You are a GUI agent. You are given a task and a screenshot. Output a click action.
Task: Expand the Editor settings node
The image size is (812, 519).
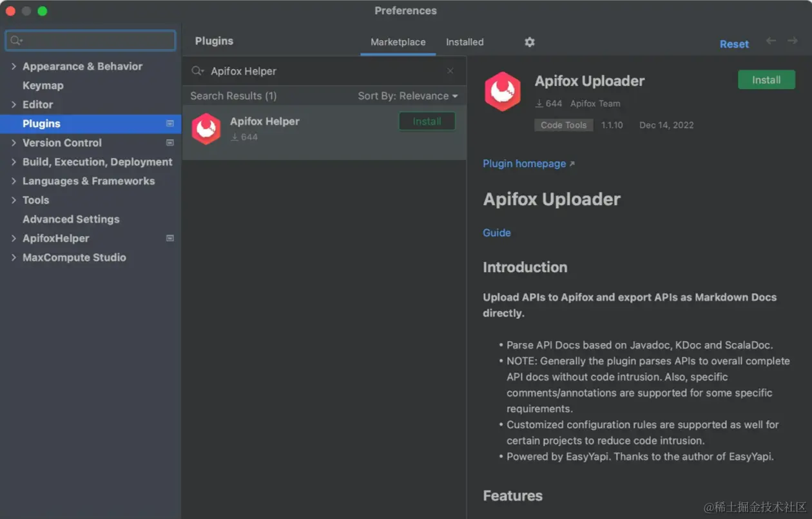coord(14,104)
